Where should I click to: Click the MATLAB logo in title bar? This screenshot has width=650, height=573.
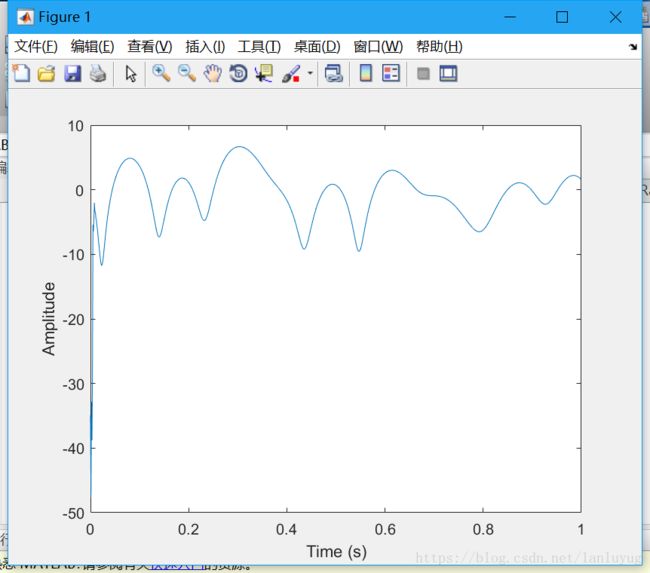25,17
